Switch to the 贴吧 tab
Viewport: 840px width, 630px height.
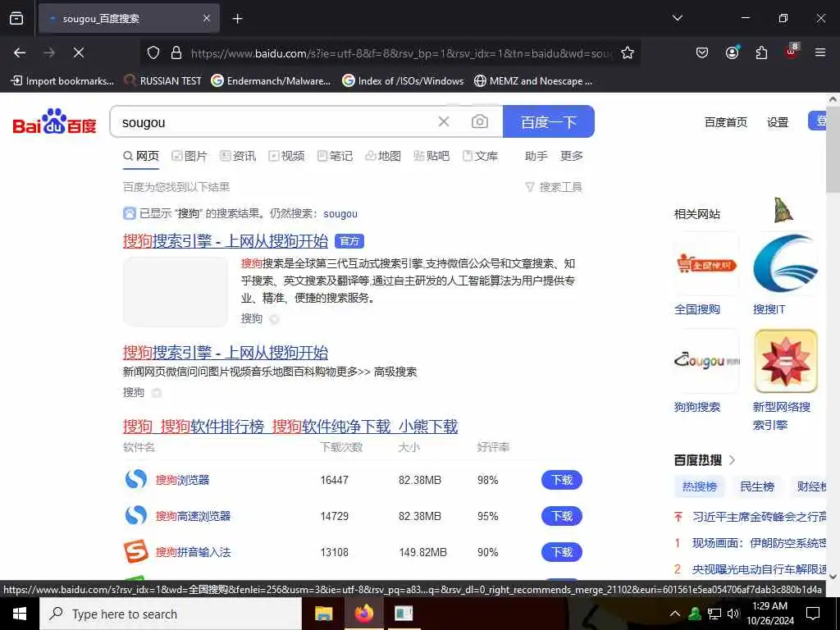(x=431, y=156)
